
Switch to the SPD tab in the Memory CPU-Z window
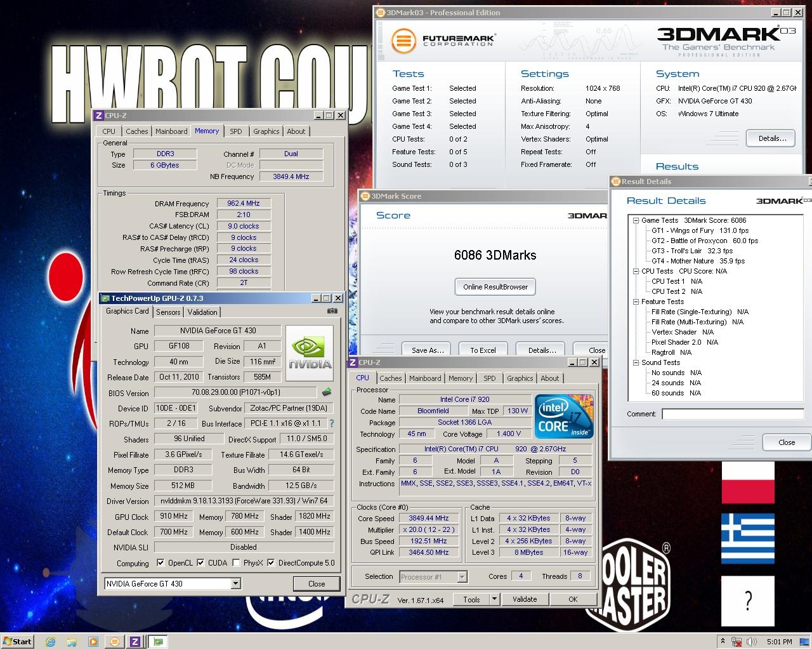point(236,131)
